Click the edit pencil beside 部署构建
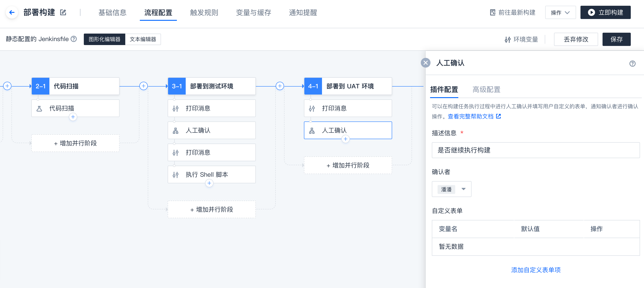This screenshot has height=288, width=644. pyautogui.click(x=63, y=12)
